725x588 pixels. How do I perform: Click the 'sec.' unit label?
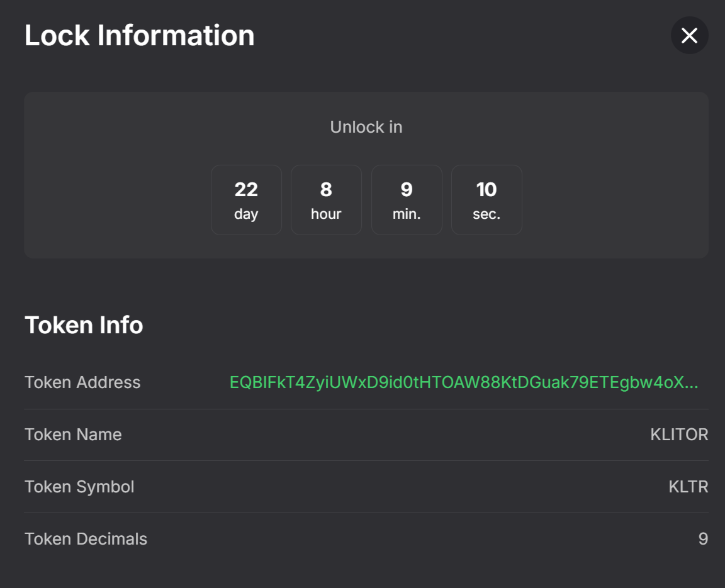coord(486,214)
